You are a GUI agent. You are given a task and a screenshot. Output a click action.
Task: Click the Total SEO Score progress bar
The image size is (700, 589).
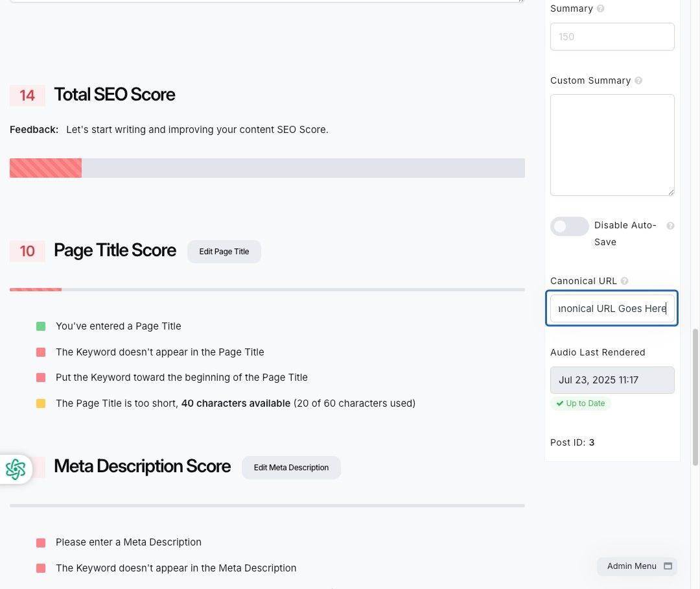click(267, 168)
